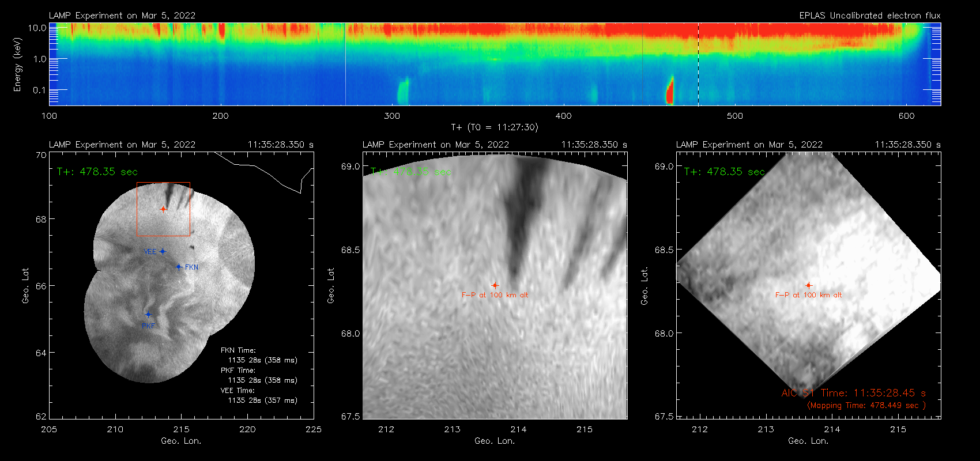Click the dashed time marker line in spectrogram
980x461 pixels.
click(x=698, y=64)
